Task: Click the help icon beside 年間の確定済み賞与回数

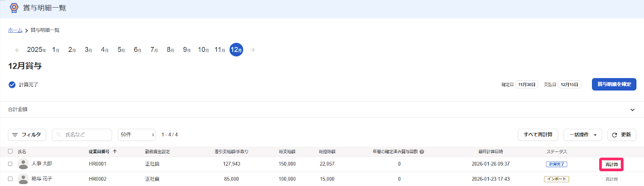Action: point(422,152)
